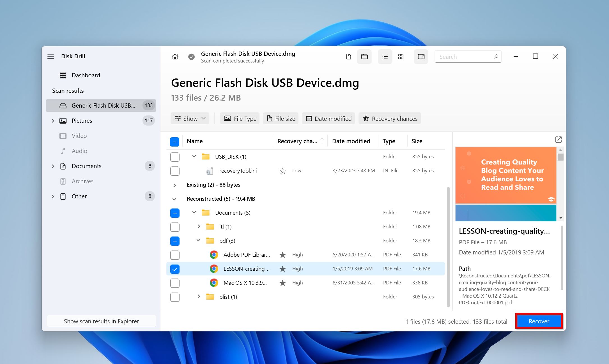The width and height of the screenshot is (609, 364).
Task: Click the folder browse icon
Action: coord(365,57)
